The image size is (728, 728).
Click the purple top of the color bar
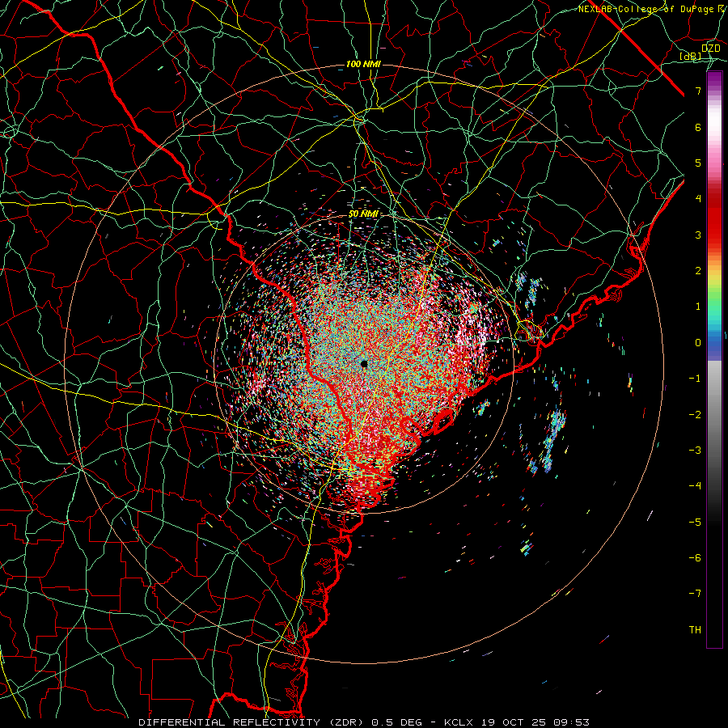point(714,80)
